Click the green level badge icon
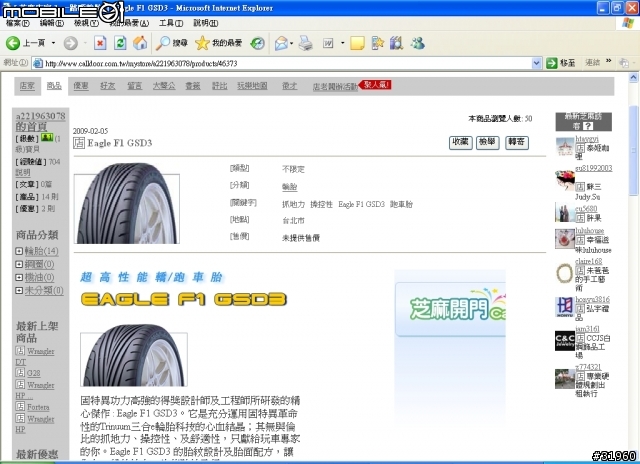 pyautogui.click(x=47, y=138)
